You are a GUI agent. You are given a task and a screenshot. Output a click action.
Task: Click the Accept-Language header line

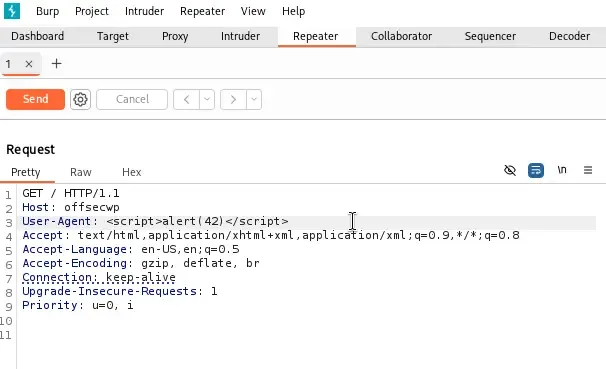click(131, 249)
